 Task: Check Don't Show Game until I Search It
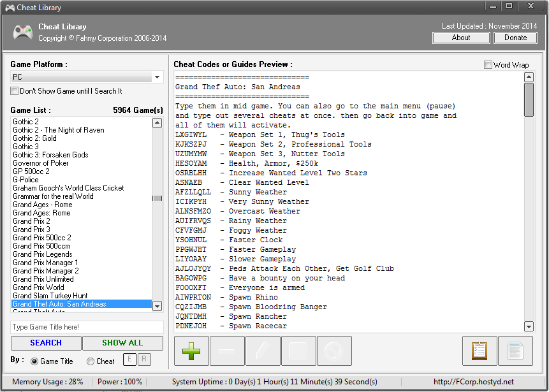(x=15, y=91)
